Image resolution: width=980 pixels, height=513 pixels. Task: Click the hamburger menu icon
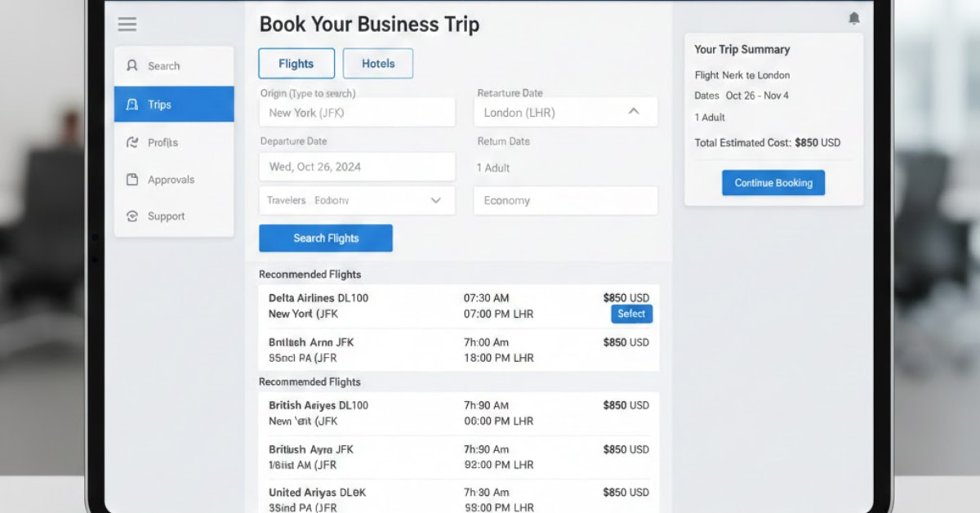tap(127, 24)
